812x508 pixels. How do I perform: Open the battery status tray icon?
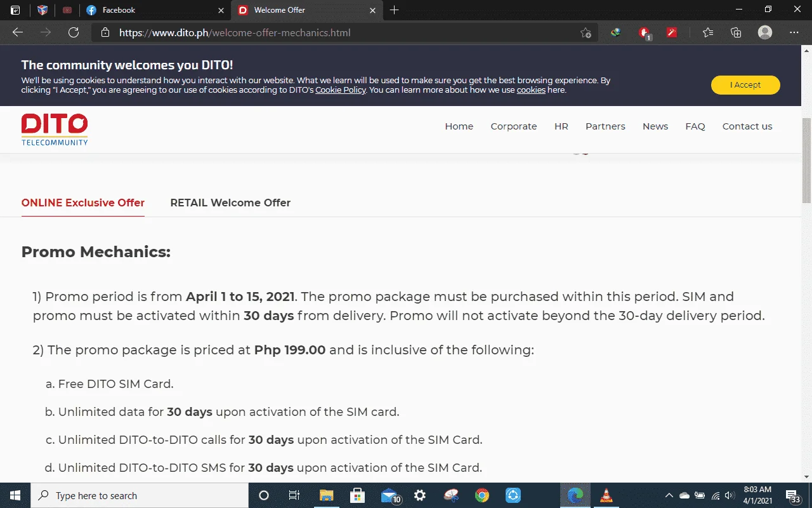tap(700, 495)
